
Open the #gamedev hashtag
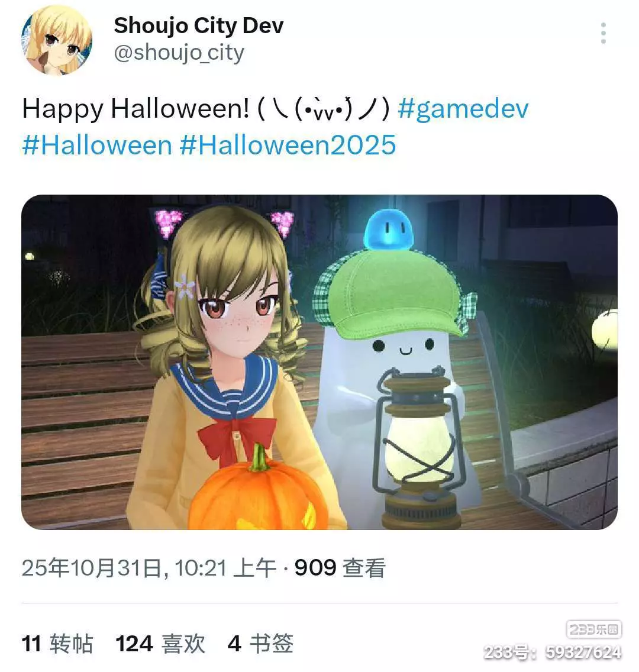tap(463, 109)
